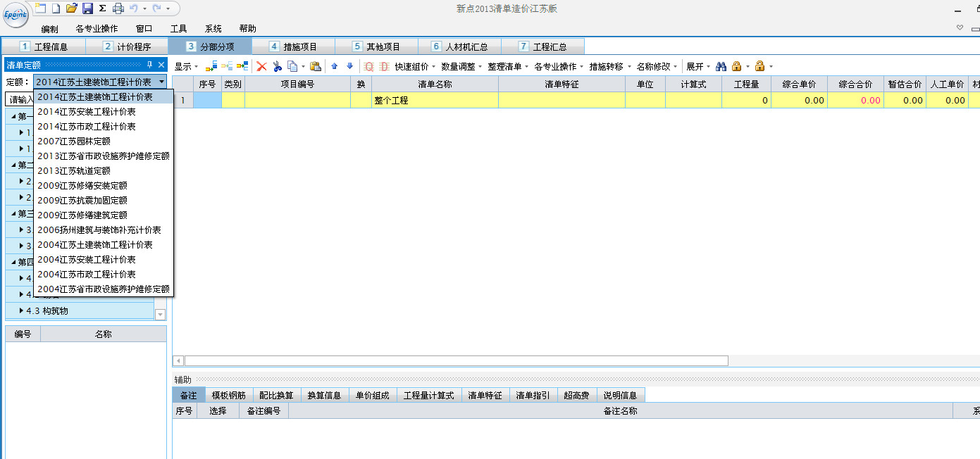The width and height of the screenshot is (980, 459).
Task: Switch to the 其他项目 tab
Action: (376, 46)
